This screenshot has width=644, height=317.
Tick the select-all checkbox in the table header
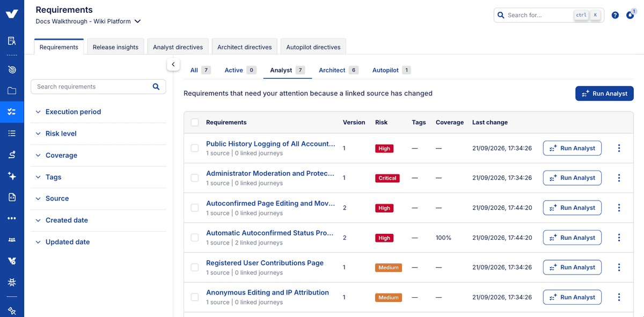[x=195, y=122]
